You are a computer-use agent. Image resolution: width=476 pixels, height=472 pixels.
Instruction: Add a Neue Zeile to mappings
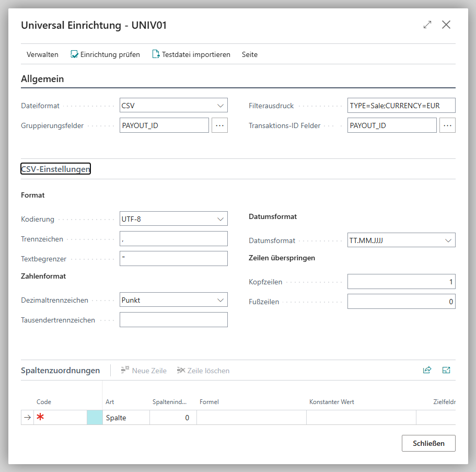pos(144,370)
